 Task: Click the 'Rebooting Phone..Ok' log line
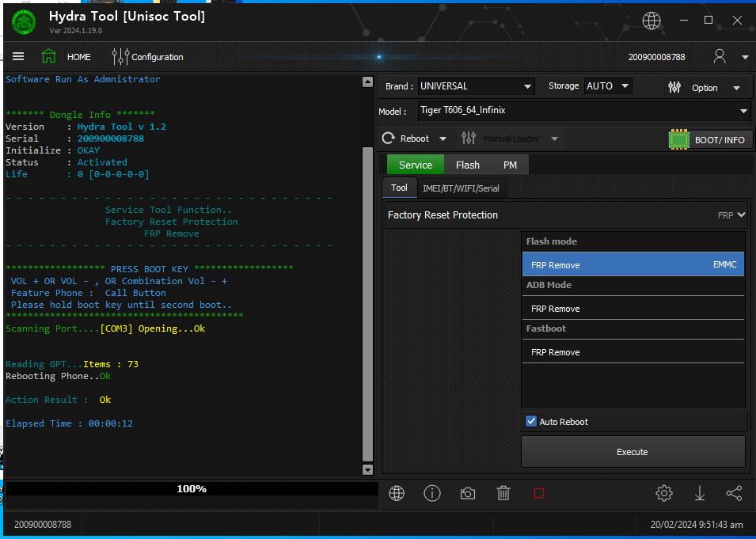click(x=58, y=376)
